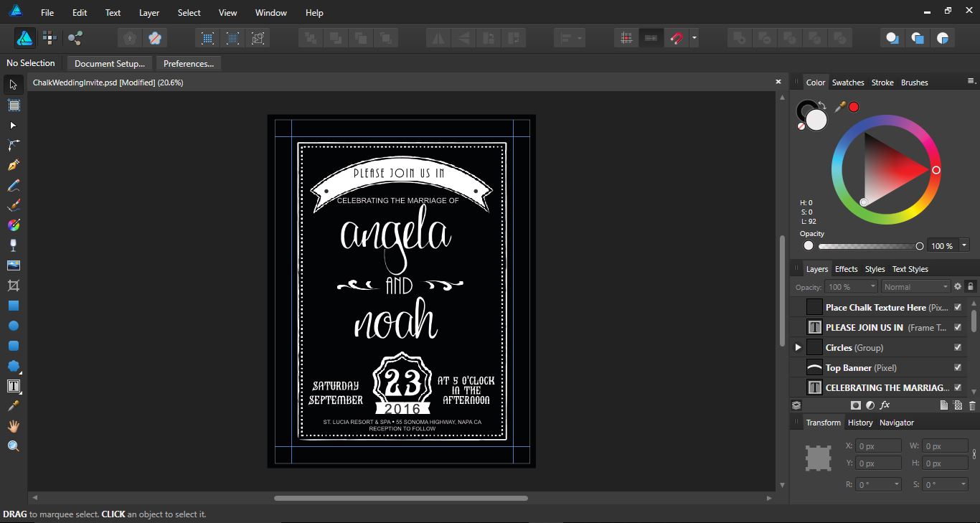Pick the Transparency tool wine glass icon

[x=13, y=245]
